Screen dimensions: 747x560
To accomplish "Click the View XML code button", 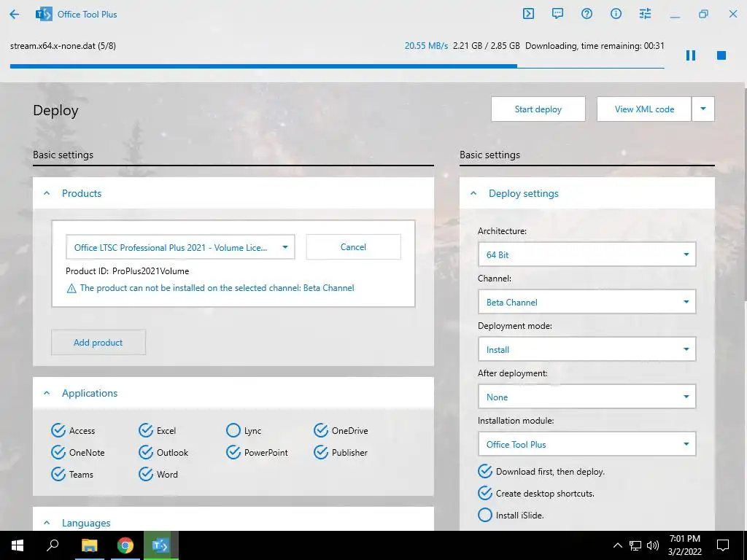I will click(644, 109).
